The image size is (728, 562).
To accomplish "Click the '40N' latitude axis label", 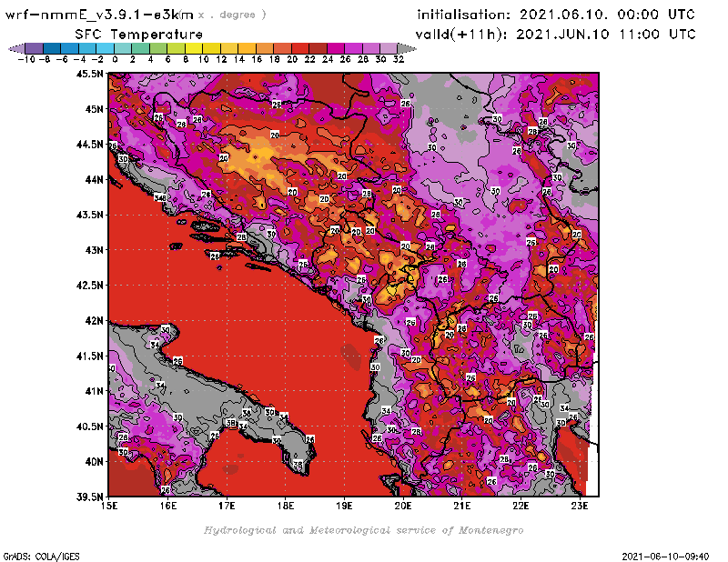I will click(x=94, y=462).
